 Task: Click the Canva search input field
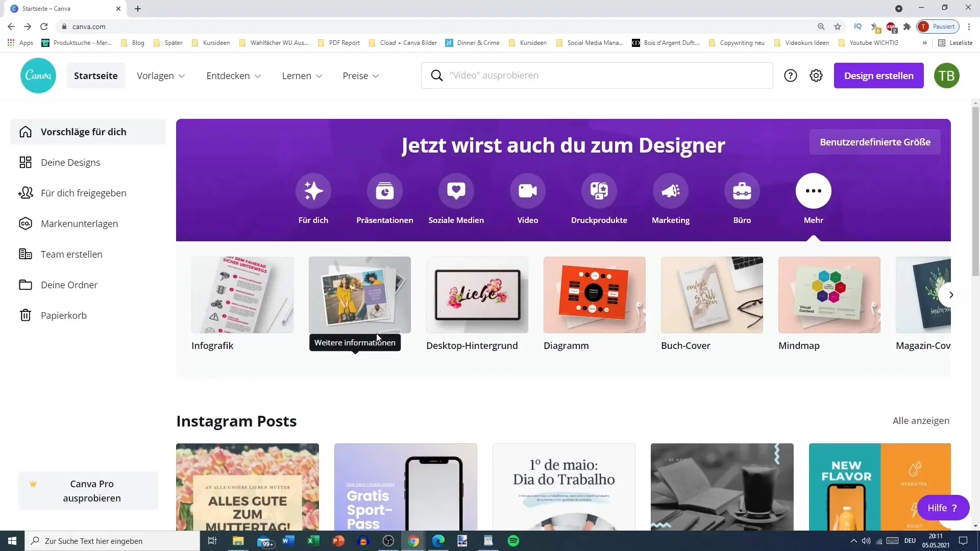(597, 76)
